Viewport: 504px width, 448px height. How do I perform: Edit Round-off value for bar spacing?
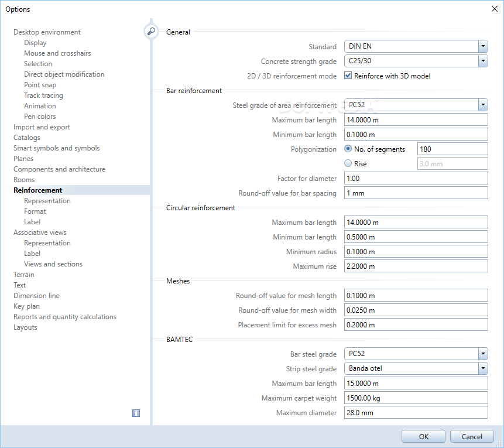coord(416,193)
